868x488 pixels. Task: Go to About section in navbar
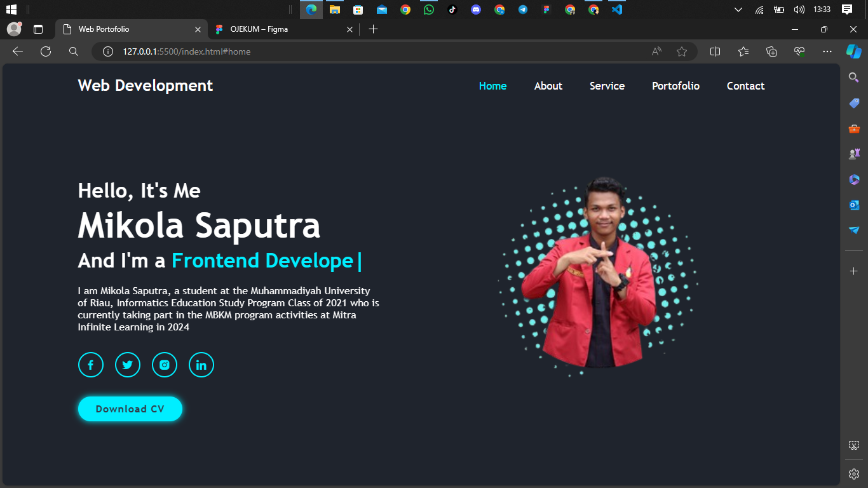click(x=548, y=86)
